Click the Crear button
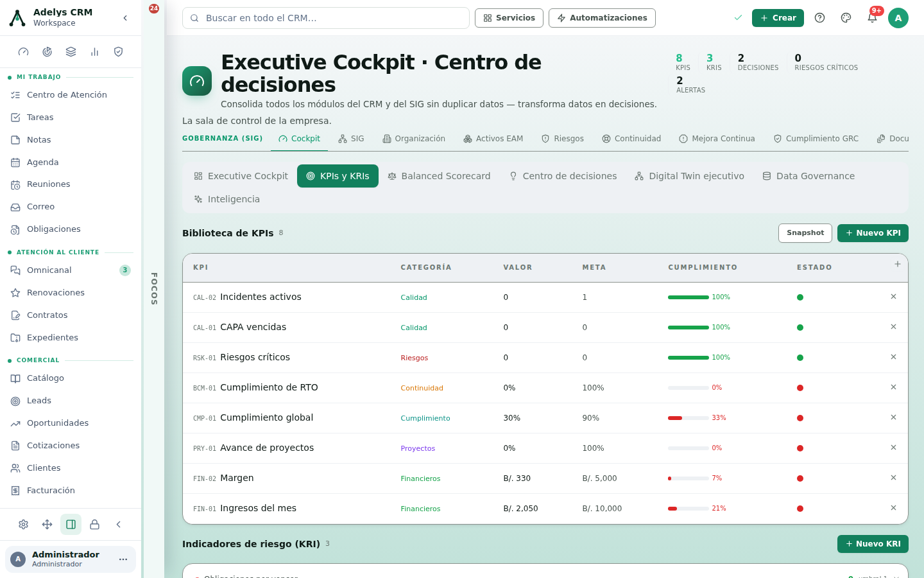This screenshot has width=924, height=578. click(x=778, y=18)
